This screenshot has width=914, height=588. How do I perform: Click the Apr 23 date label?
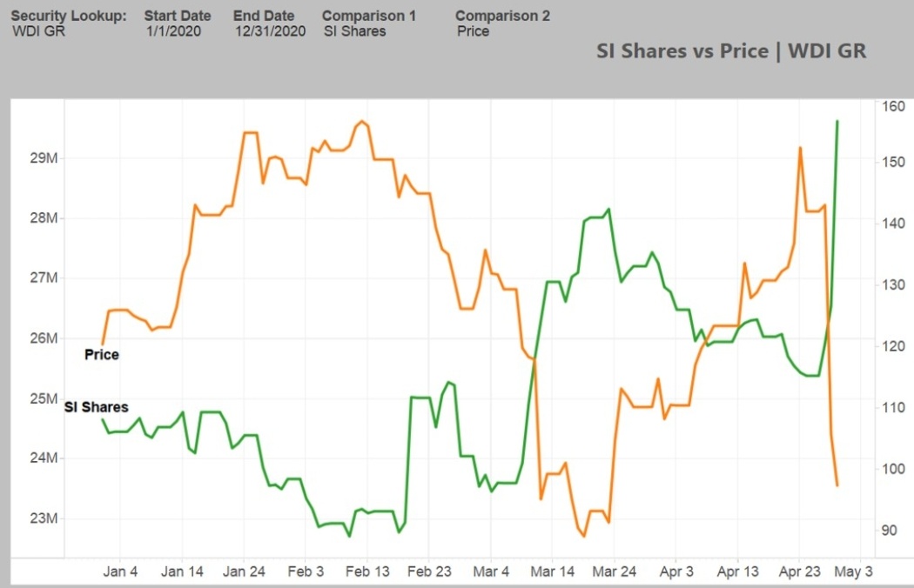click(798, 571)
